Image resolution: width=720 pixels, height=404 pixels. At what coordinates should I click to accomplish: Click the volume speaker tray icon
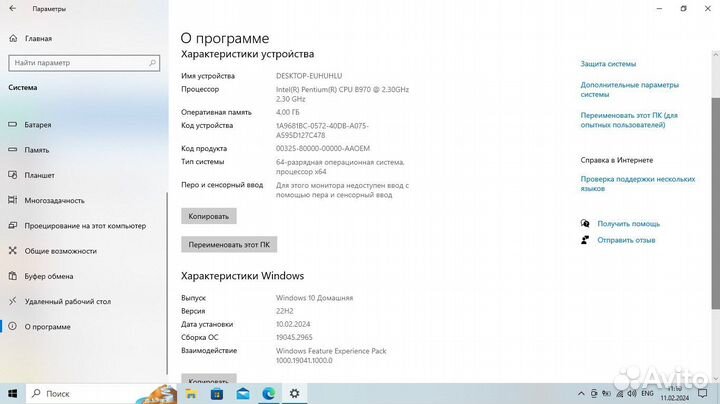tap(632, 393)
